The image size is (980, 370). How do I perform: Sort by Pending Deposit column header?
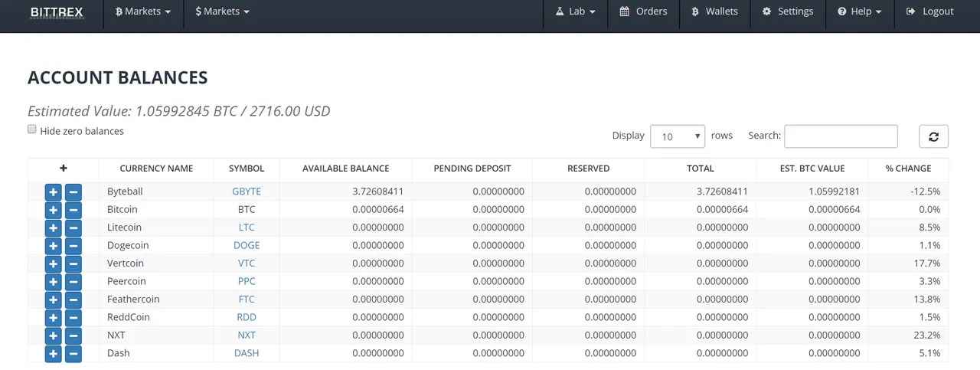[x=472, y=169]
